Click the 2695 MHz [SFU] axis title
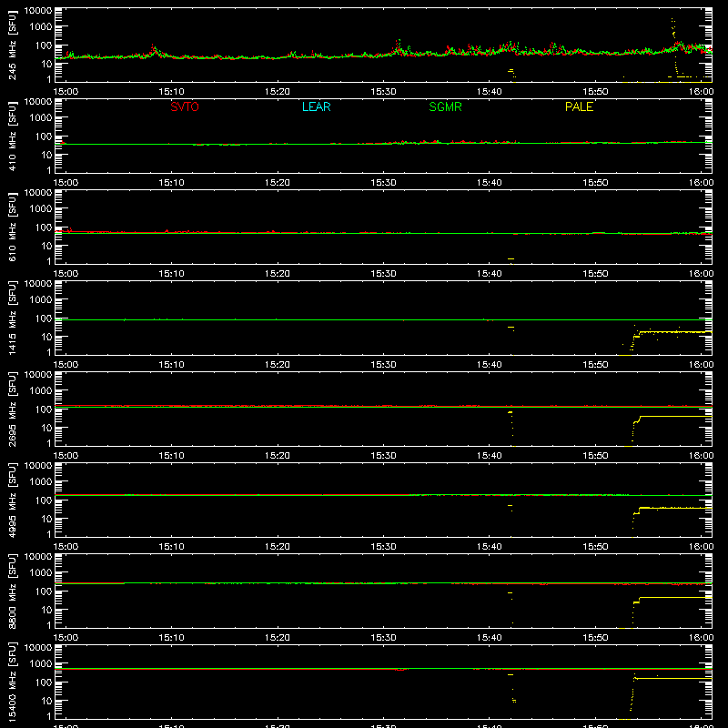 click(13, 409)
